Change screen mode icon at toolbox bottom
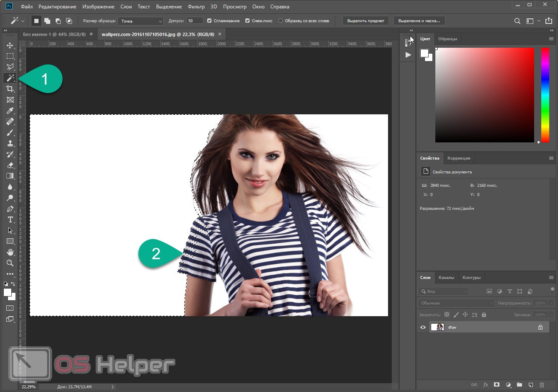The height and width of the screenshot is (392, 558). [x=10, y=319]
